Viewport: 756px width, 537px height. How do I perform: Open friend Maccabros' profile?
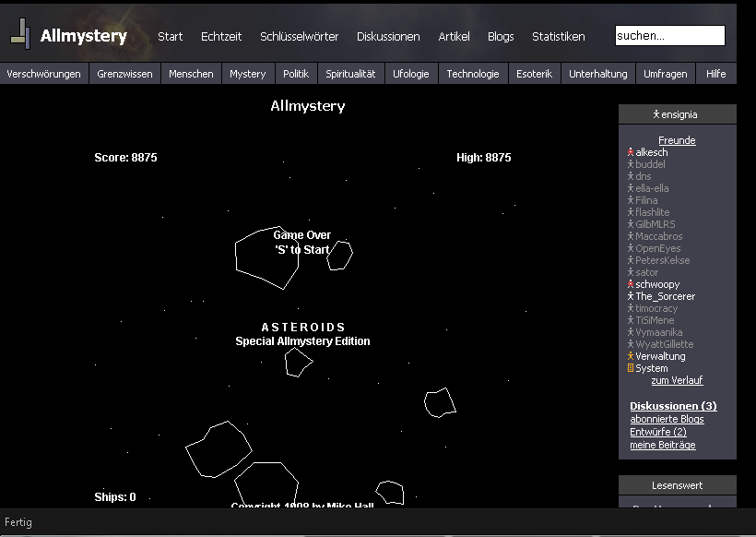(658, 236)
